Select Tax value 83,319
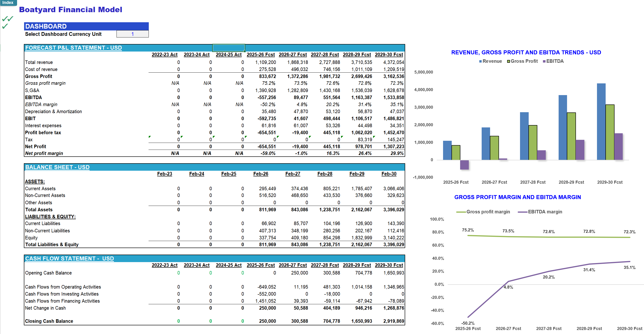This screenshot has height=334, width=644. pyautogui.click(x=365, y=140)
